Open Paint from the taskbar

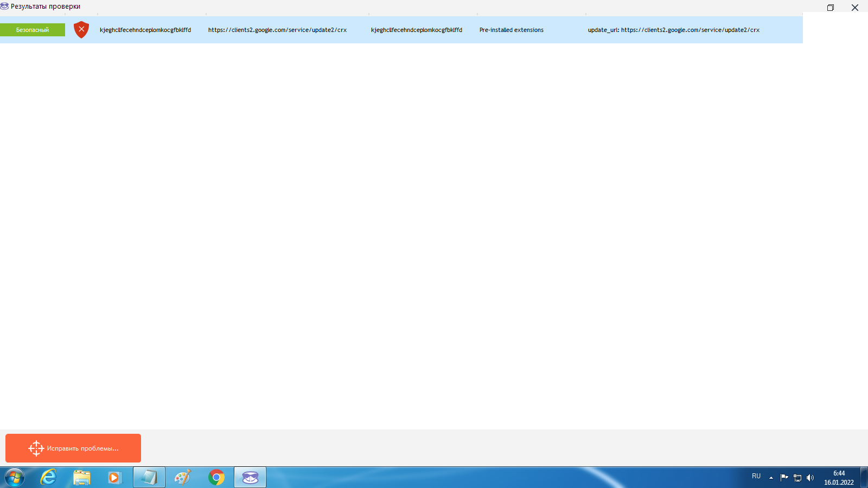point(183,477)
